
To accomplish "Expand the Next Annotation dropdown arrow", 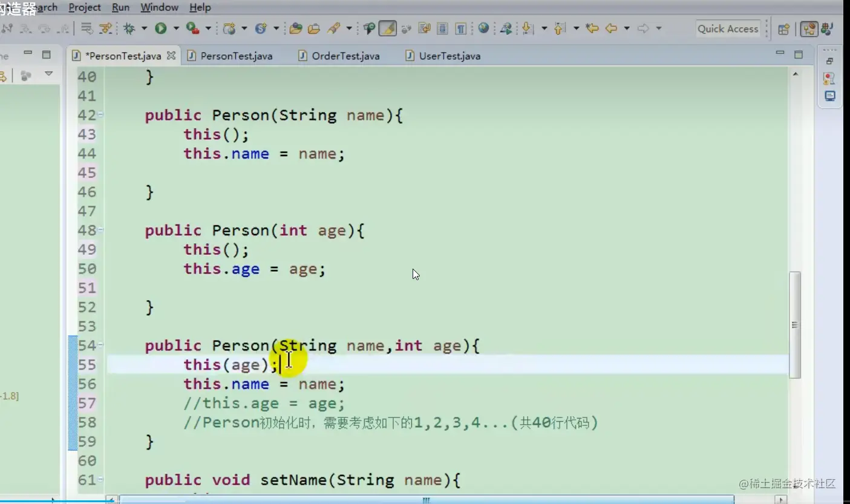I will [x=544, y=28].
